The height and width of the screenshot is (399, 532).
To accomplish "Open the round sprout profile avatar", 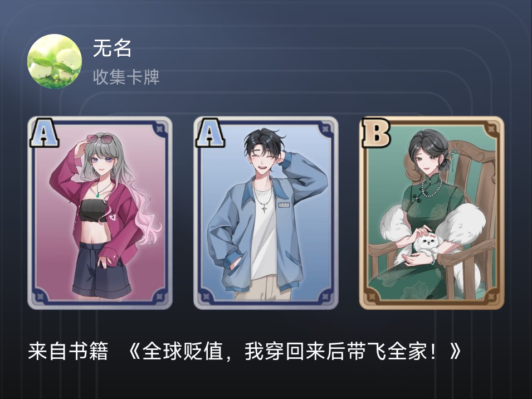I will (55, 61).
